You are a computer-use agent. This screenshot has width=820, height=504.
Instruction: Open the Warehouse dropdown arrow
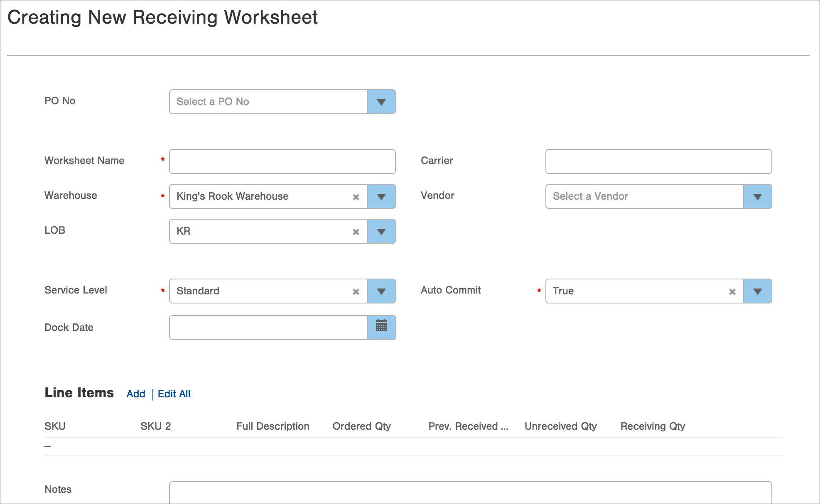pyautogui.click(x=381, y=196)
